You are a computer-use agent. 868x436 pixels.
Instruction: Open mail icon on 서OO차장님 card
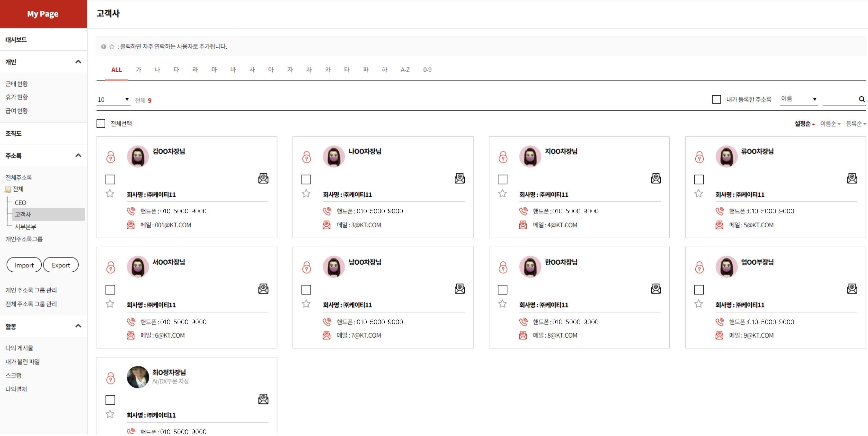[x=263, y=289]
